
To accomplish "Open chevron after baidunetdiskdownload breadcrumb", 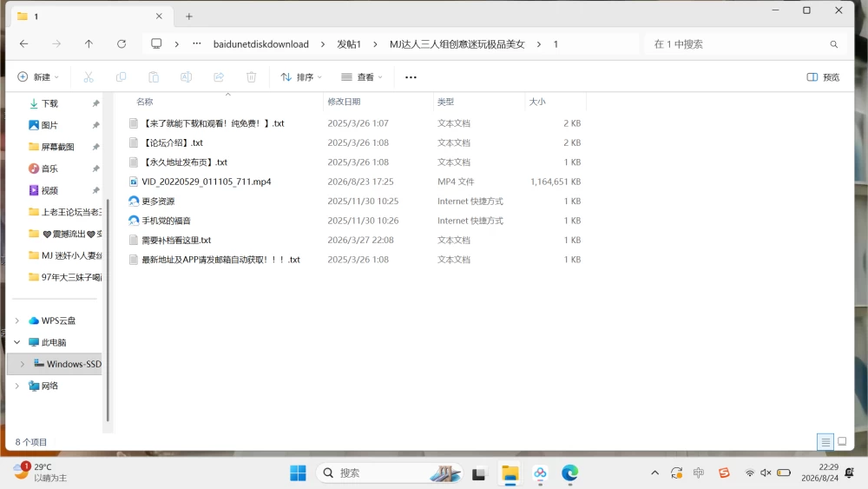I will [x=323, y=44].
